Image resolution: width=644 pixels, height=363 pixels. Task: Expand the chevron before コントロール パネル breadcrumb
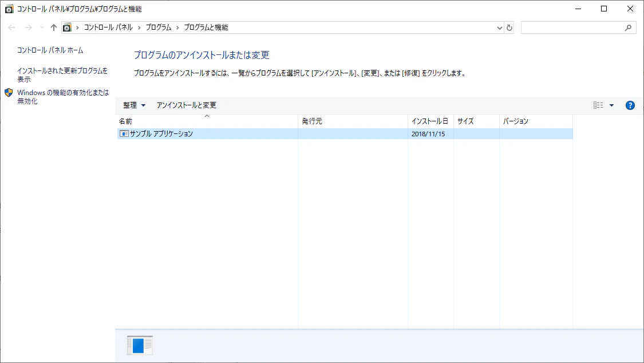(x=77, y=27)
